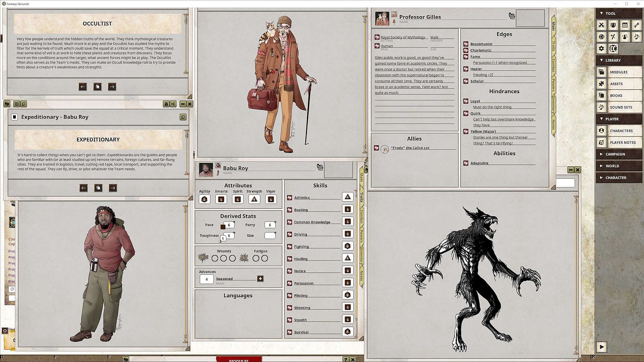Toggle checkbox beside Expeditionary - Babu Roy title
Image resolution: width=644 pixels, height=362 pixels.
(14, 117)
